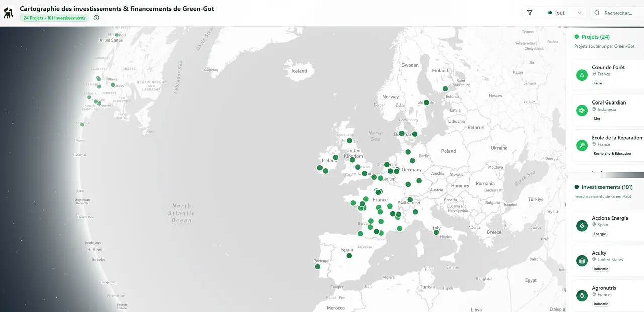This screenshot has width=644, height=312.
Task: Click the Iceland label on the map
Action: (299, 71)
